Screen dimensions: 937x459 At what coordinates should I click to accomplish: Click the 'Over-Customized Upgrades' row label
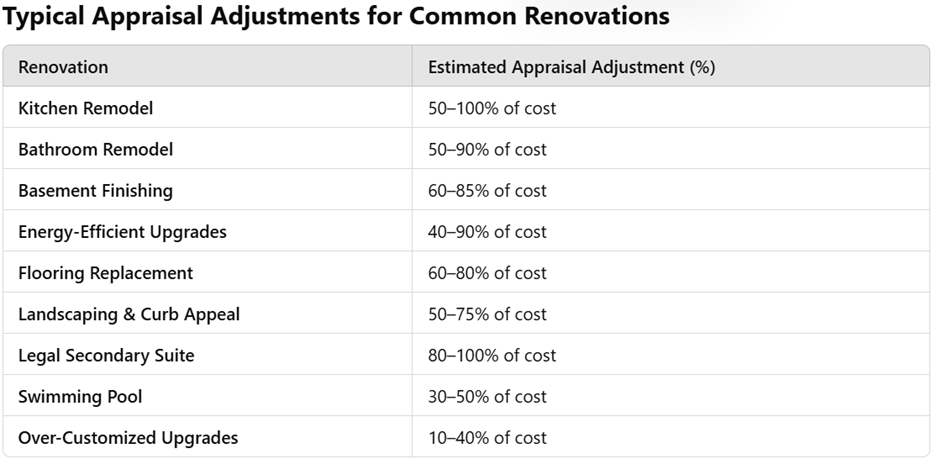click(x=128, y=438)
